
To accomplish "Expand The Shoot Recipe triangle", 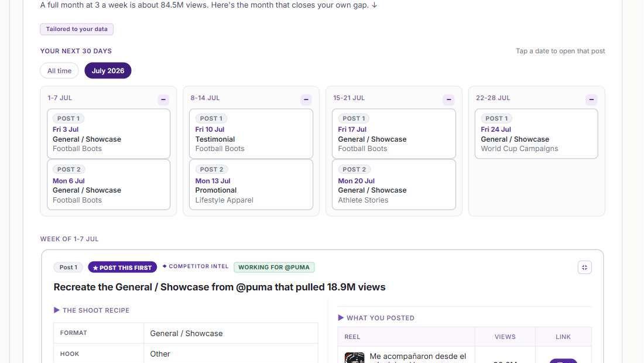I will pyautogui.click(x=57, y=310).
